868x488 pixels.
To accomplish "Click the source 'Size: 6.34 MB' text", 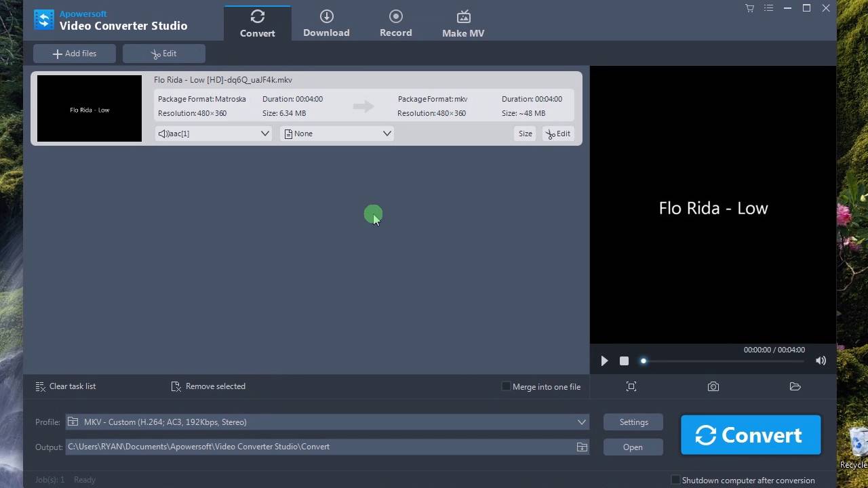I will point(284,113).
